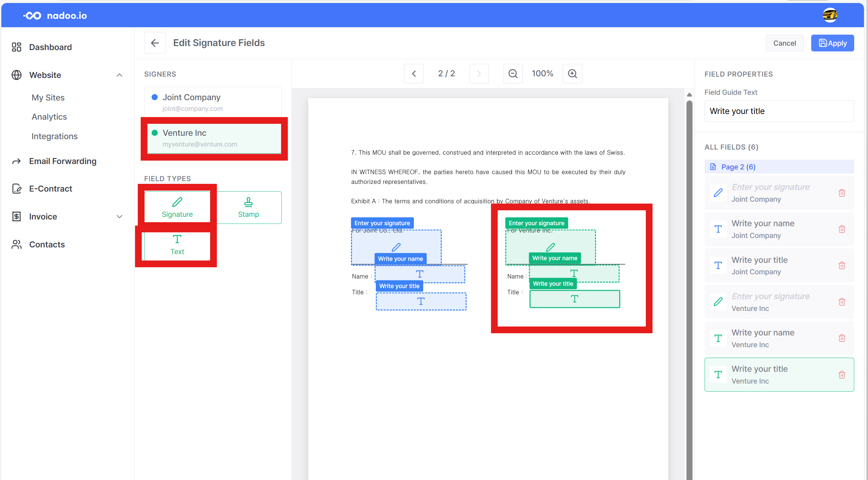Select Joint Company signer

(x=213, y=103)
